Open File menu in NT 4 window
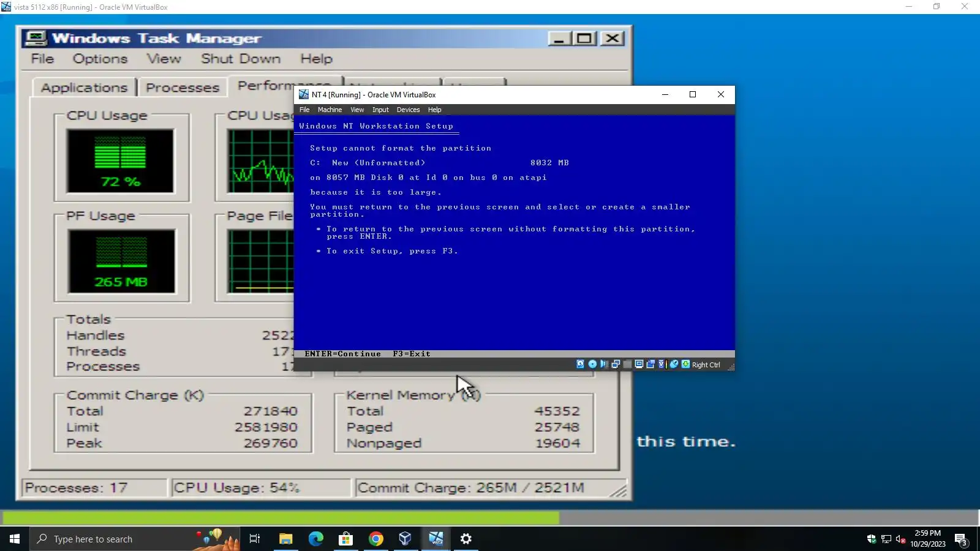This screenshot has width=980, height=551. (x=304, y=110)
